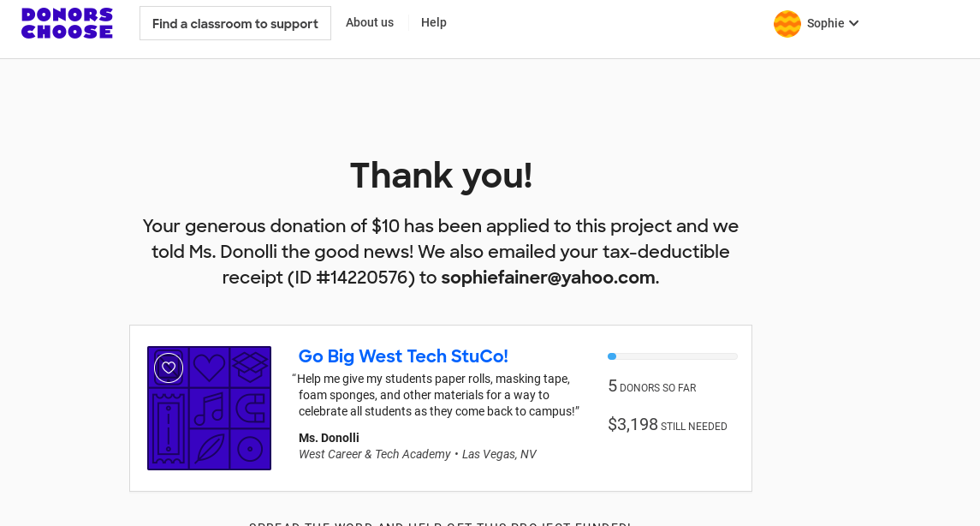The height and width of the screenshot is (526, 980).
Task: Go to the Help page
Action: click(434, 23)
